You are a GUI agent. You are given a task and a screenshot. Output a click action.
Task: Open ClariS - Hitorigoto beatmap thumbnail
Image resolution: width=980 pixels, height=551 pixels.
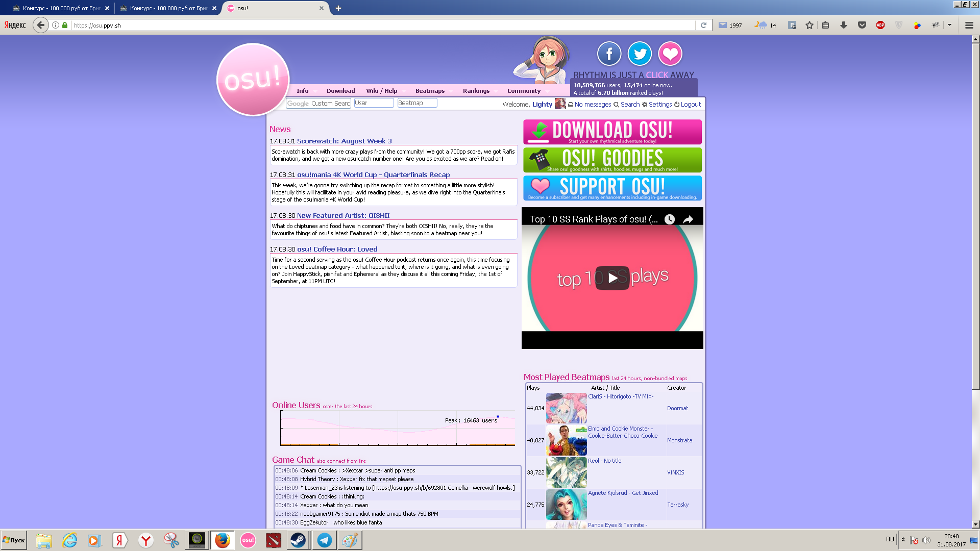pyautogui.click(x=567, y=408)
